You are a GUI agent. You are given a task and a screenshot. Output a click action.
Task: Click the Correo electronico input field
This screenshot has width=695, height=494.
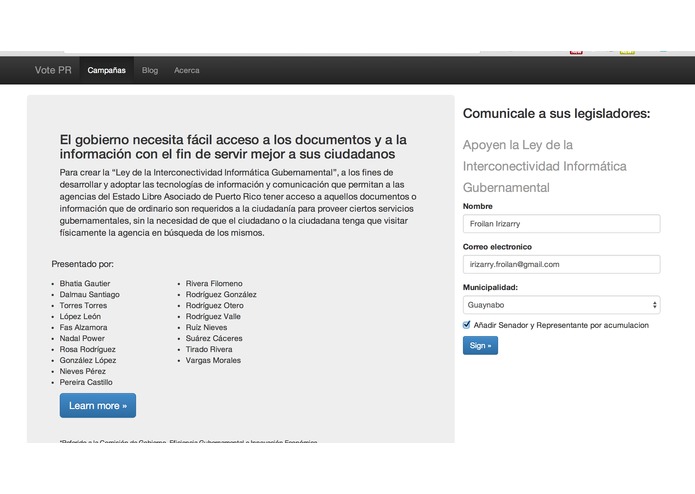click(561, 264)
